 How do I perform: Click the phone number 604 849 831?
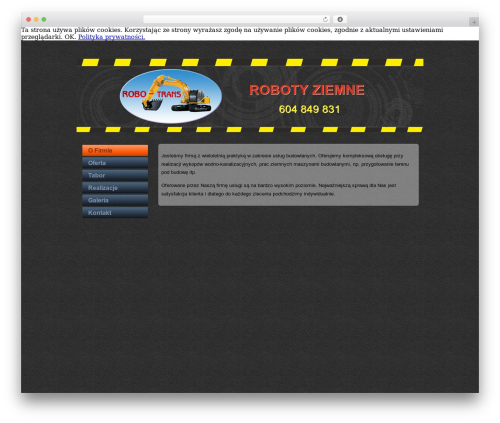click(309, 109)
